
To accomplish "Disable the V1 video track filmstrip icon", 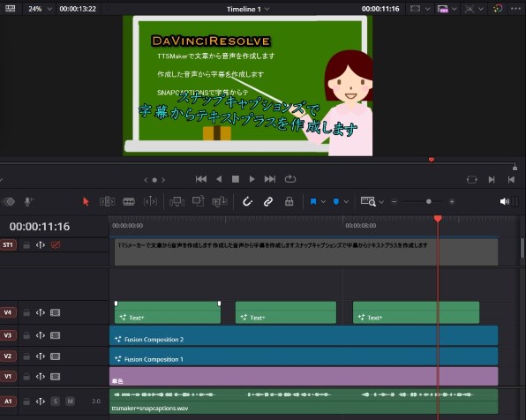I will coord(55,377).
